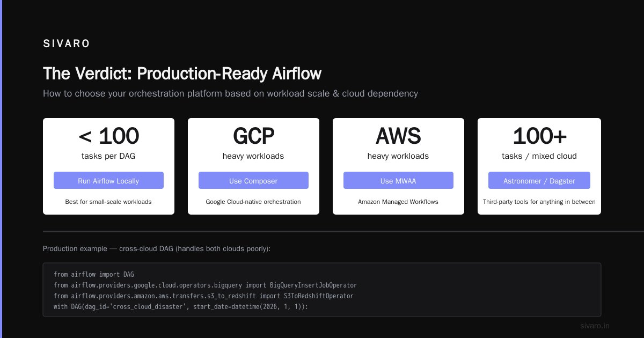
Task: Select the Use Composer button
Action: 253,180
